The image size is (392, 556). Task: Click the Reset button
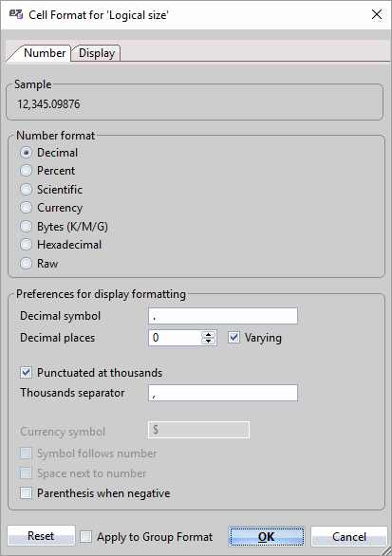pyautogui.click(x=41, y=536)
